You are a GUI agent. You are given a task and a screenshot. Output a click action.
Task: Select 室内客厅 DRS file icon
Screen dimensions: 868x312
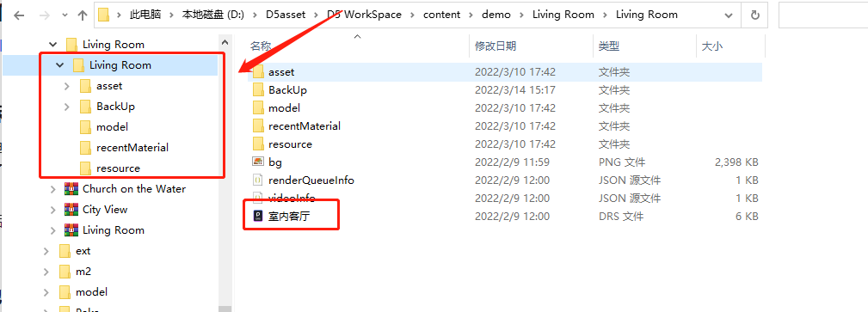pos(258,217)
